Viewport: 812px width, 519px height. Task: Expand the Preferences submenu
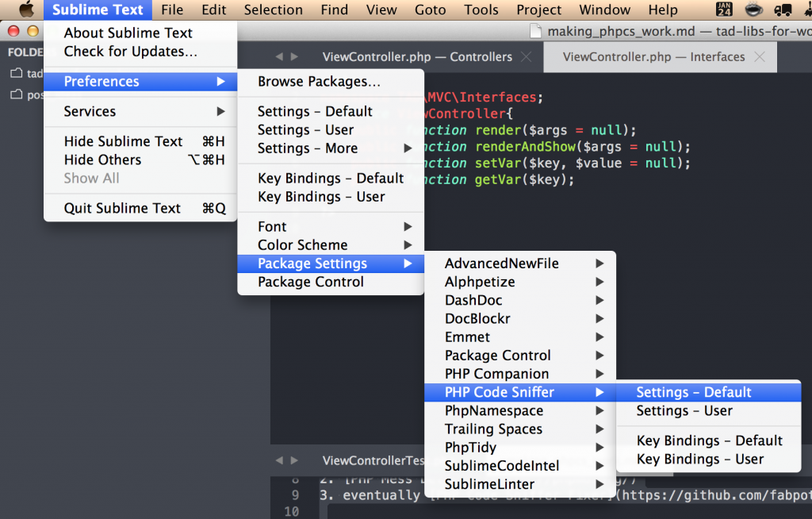pos(140,82)
